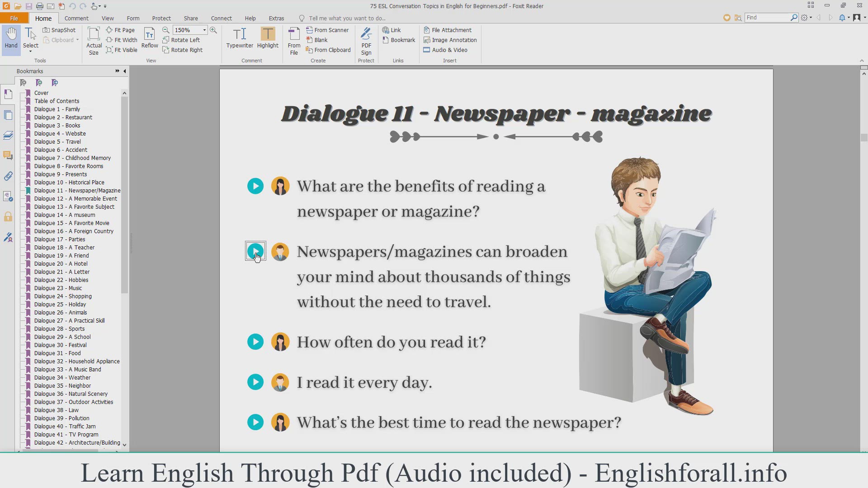Play audio for 'How often do you read it?'
Image resolution: width=868 pixels, height=488 pixels.
point(255,342)
